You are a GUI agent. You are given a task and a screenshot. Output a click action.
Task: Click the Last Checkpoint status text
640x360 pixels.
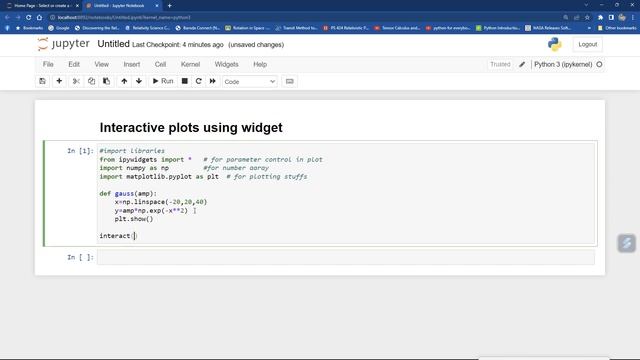click(x=178, y=45)
